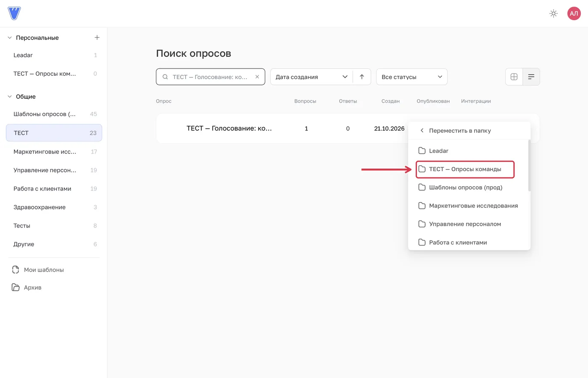588x378 pixels.
Task: Open the Дата создания sort dropdown
Action: pyautogui.click(x=311, y=77)
